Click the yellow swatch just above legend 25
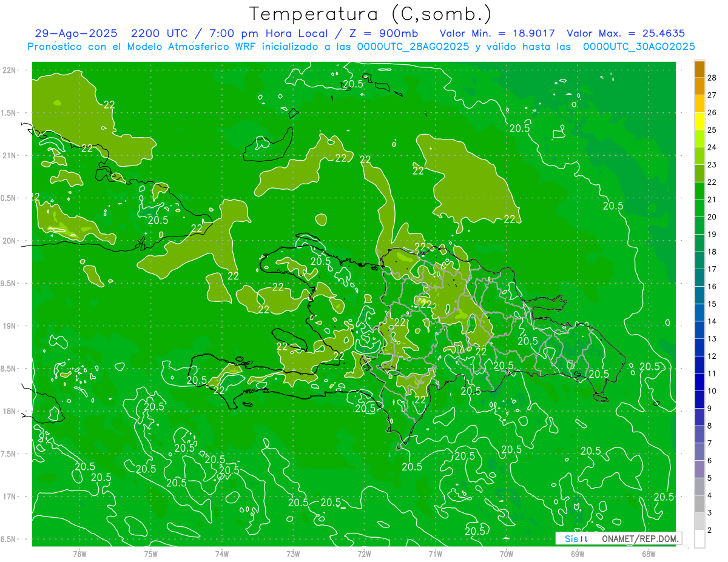The height and width of the screenshot is (562, 728). click(x=699, y=121)
